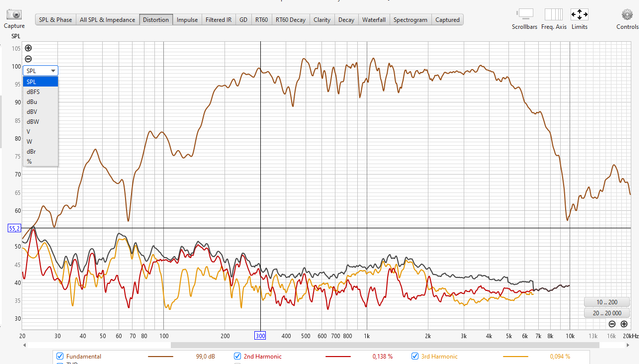Select dBu in the units list

(40, 101)
